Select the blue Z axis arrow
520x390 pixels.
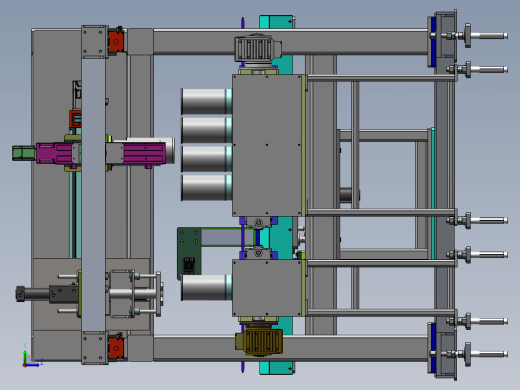pos(34,365)
